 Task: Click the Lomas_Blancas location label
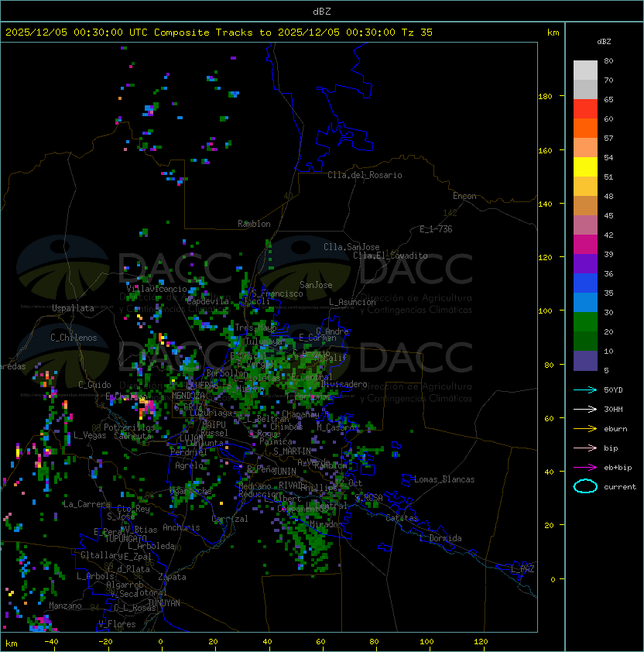click(x=444, y=479)
